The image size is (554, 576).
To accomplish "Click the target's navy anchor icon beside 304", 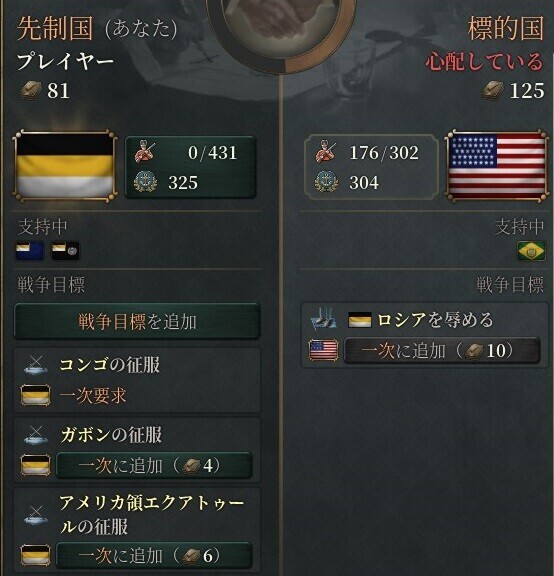I will pyautogui.click(x=326, y=181).
